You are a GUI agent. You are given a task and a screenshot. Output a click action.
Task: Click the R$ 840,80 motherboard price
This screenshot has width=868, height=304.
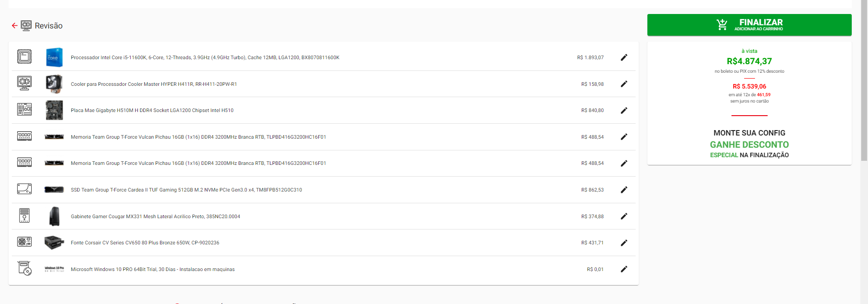click(x=592, y=111)
